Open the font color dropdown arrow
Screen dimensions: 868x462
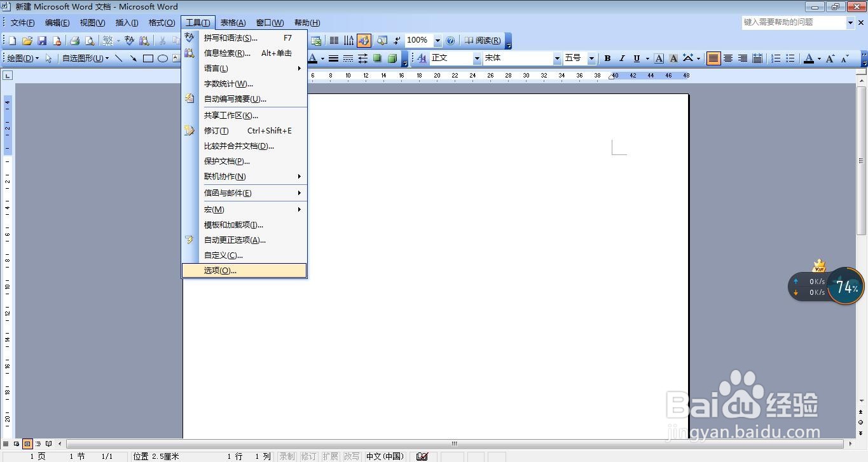[819, 58]
